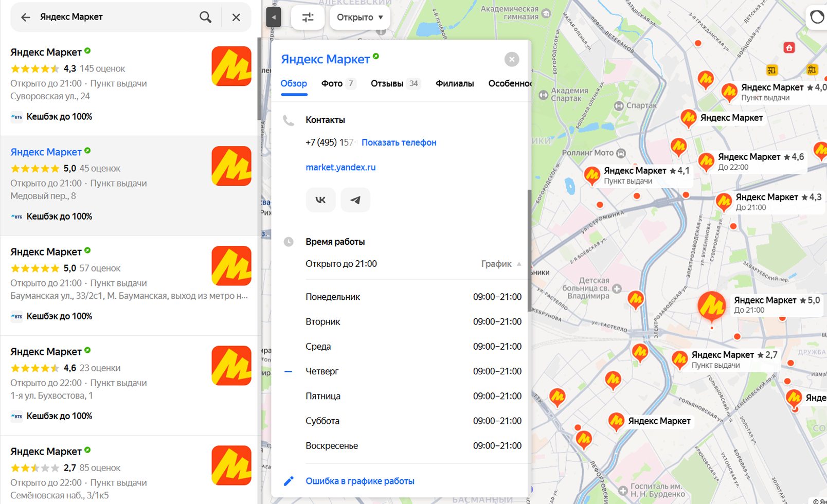The height and width of the screenshot is (504, 827).
Task: Click the Суворовская ул., 24 store logo
Action: (231, 66)
